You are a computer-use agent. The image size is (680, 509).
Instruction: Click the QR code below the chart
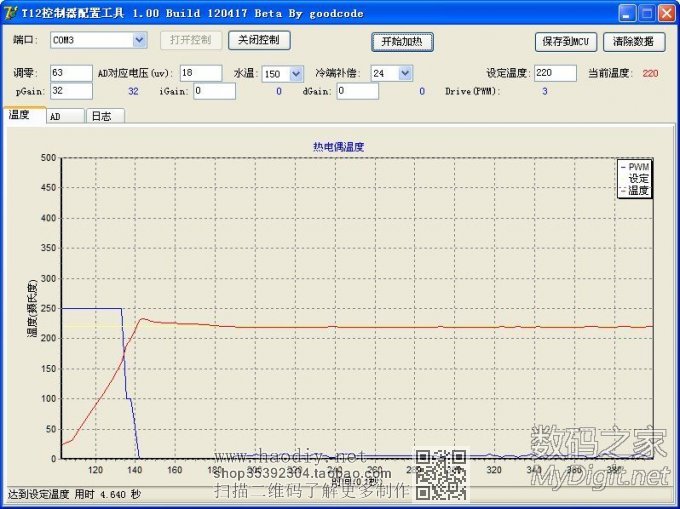(440, 474)
